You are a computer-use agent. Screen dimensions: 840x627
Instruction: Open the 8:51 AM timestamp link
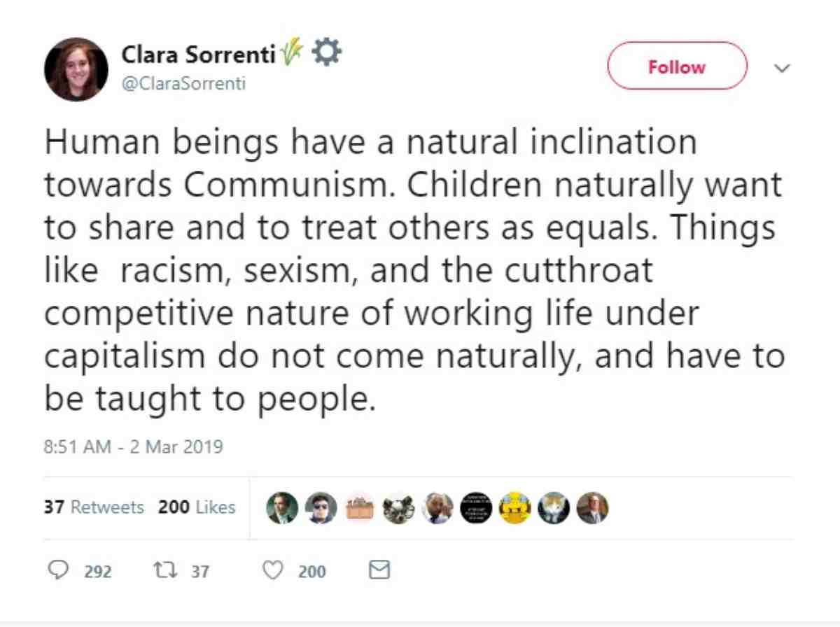pos(133,446)
